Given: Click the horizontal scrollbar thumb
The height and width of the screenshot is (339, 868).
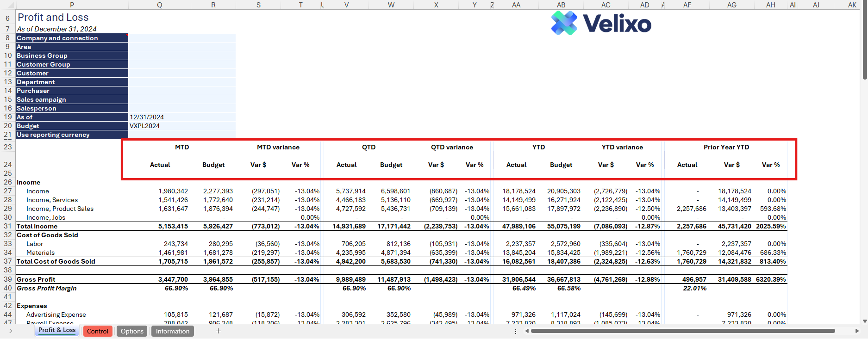Looking at the screenshot, I should pyautogui.click(x=683, y=331).
